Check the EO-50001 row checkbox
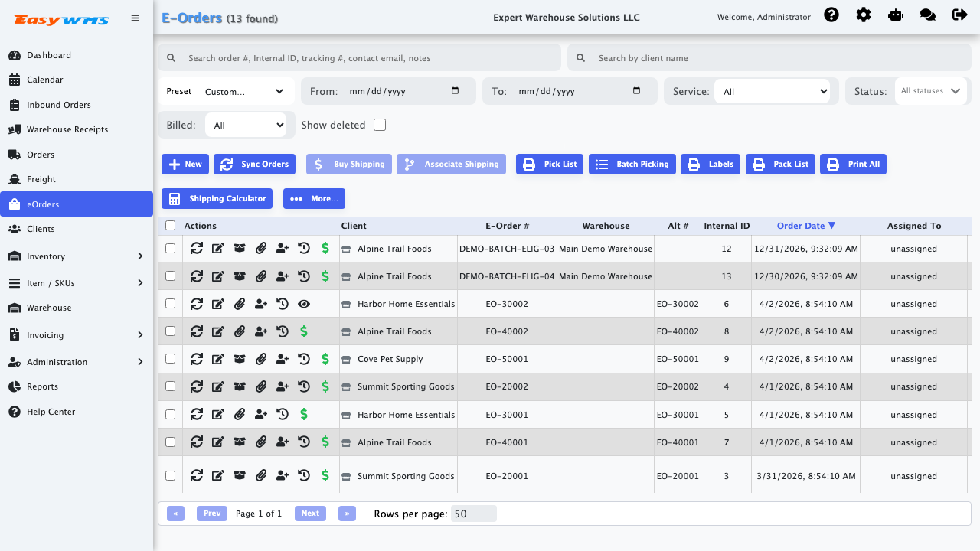Viewport: 980px width, 551px height. click(x=170, y=358)
